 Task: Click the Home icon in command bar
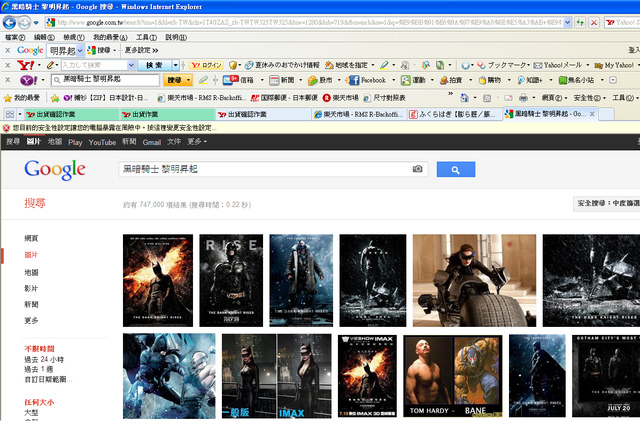pos(464,98)
